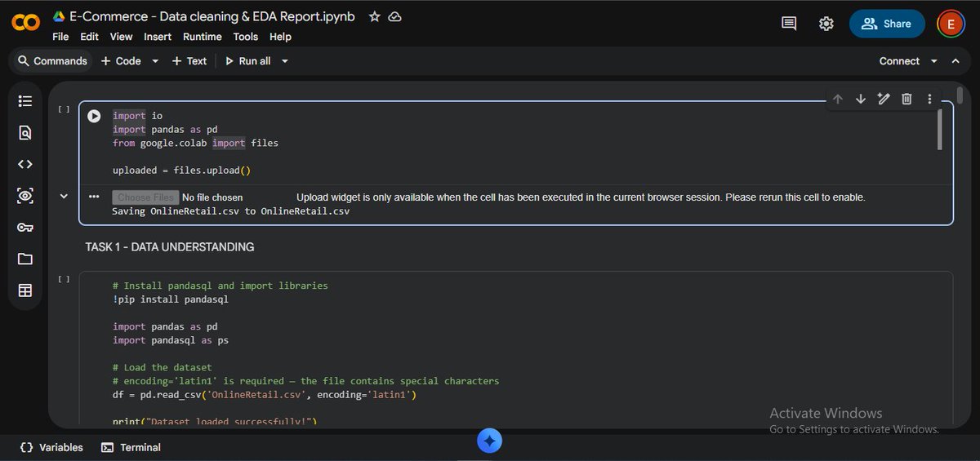This screenshot has height=461, width=980.
Task: Expand the Connect dropdown arrow
Action: click(x=935, y=61)
